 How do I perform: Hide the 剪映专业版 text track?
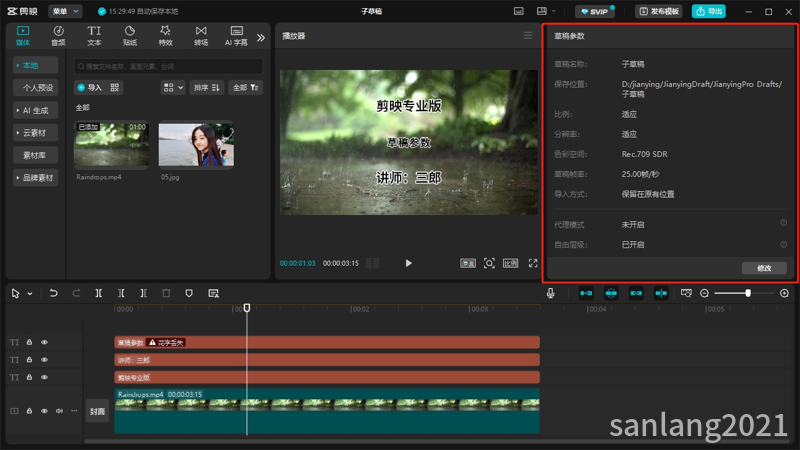[x=44, y=377]
